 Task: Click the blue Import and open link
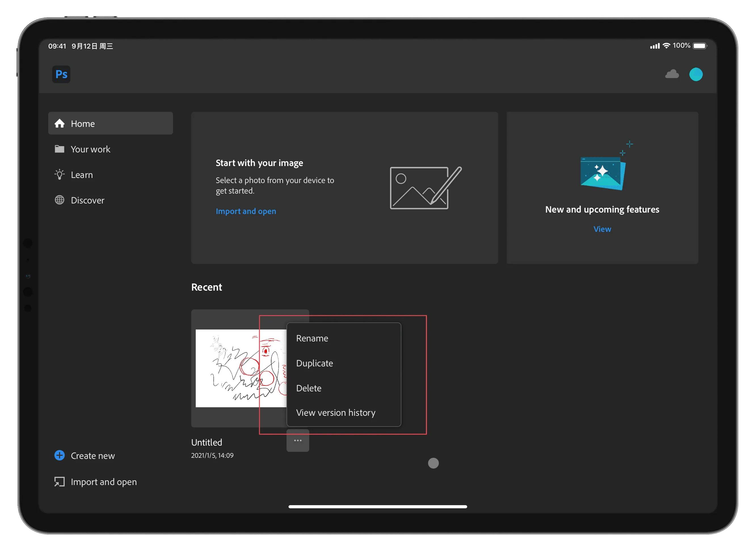pyautogui.click(x=246, y=211)
